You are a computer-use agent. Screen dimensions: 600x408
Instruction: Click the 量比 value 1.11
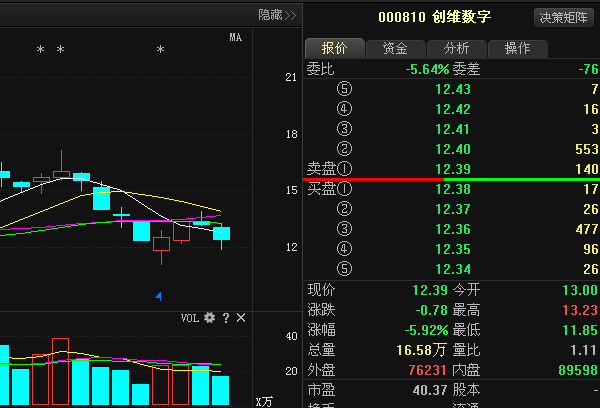583,350
